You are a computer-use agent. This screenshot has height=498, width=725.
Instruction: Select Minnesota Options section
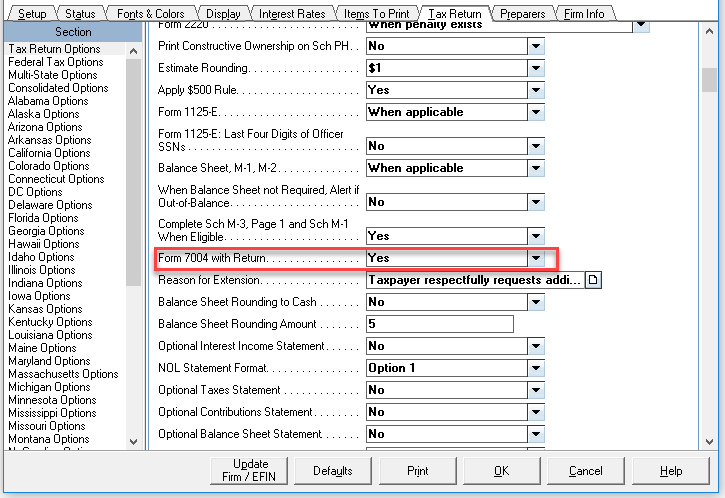tap(52, 400)
